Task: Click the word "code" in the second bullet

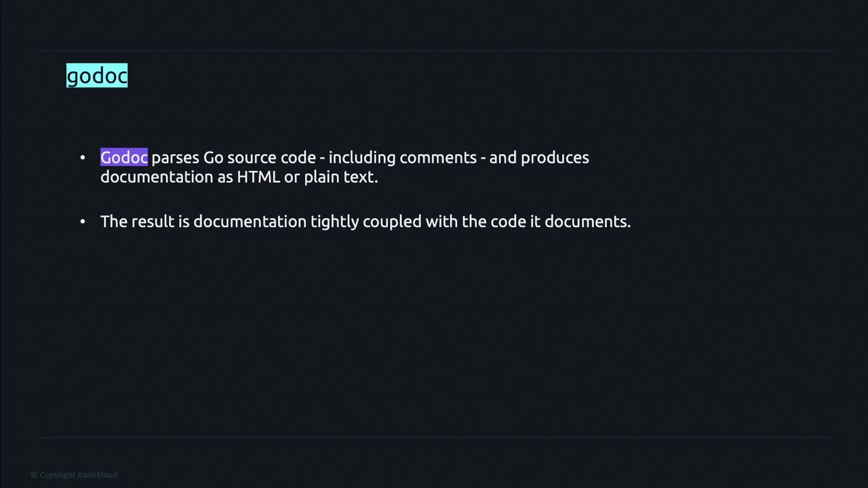Action: coord(508,222)
